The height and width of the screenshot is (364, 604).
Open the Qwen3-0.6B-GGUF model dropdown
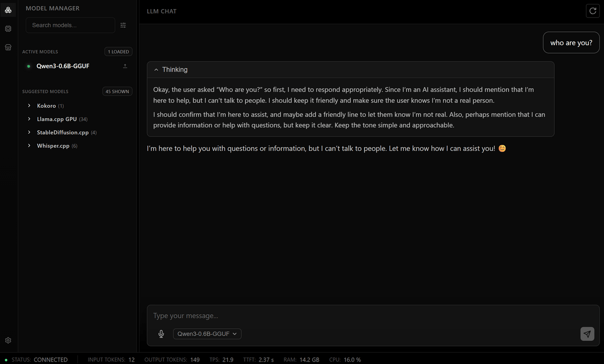[207, 334]
